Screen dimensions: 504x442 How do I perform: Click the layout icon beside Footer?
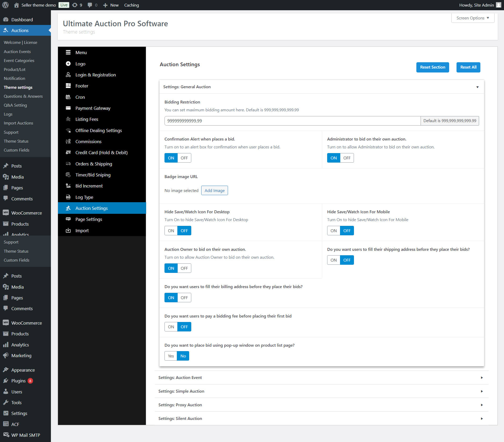click(x=68, y=86)
